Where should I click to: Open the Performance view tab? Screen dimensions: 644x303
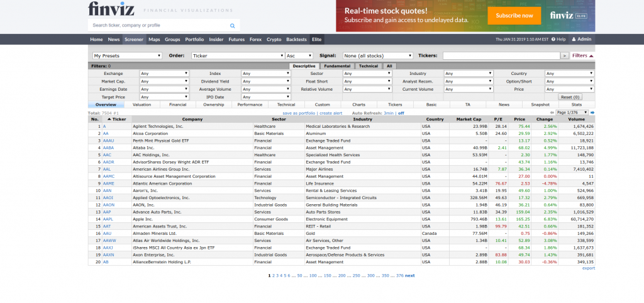(x=250, y=105)
